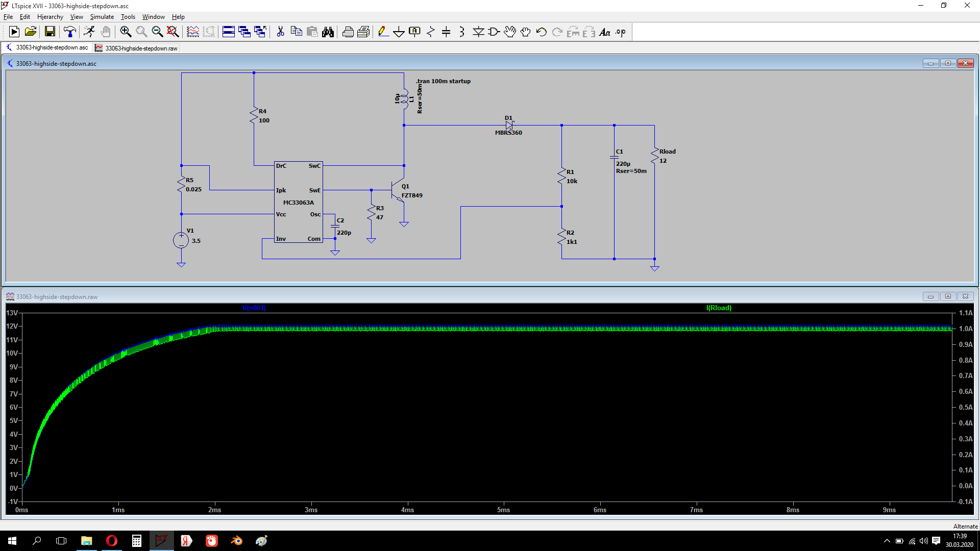Open the Control Panel hammer icon

tap(69, 32)
